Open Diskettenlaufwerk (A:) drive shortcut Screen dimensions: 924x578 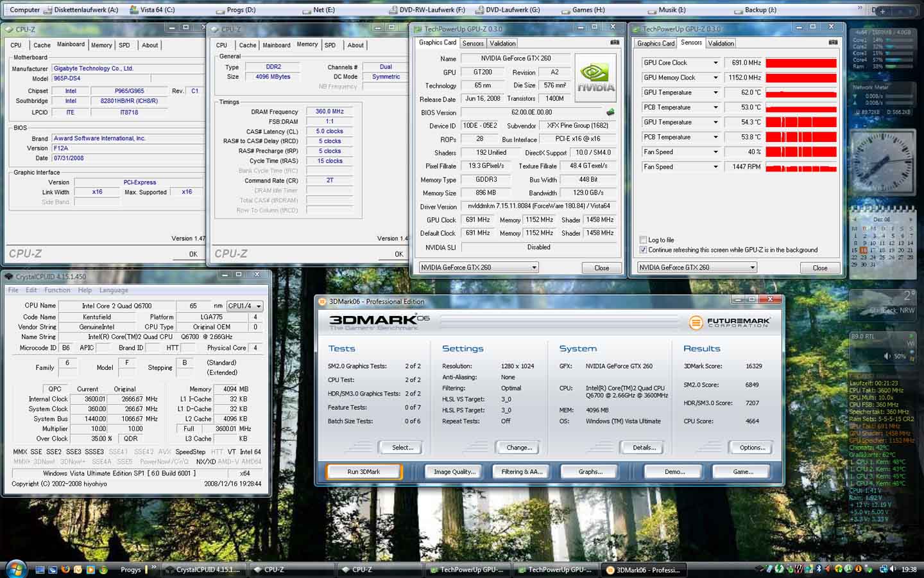[81, 10]
